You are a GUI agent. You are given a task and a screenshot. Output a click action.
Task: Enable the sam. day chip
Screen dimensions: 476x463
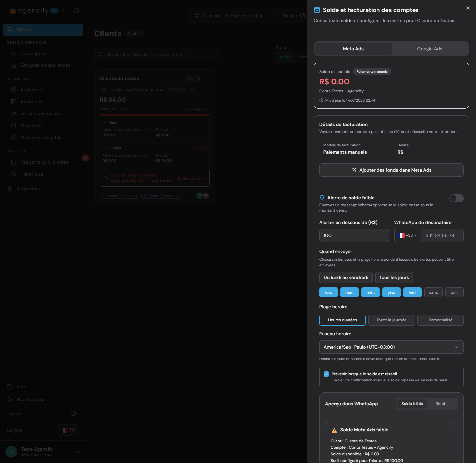click(x=433, y=292)
